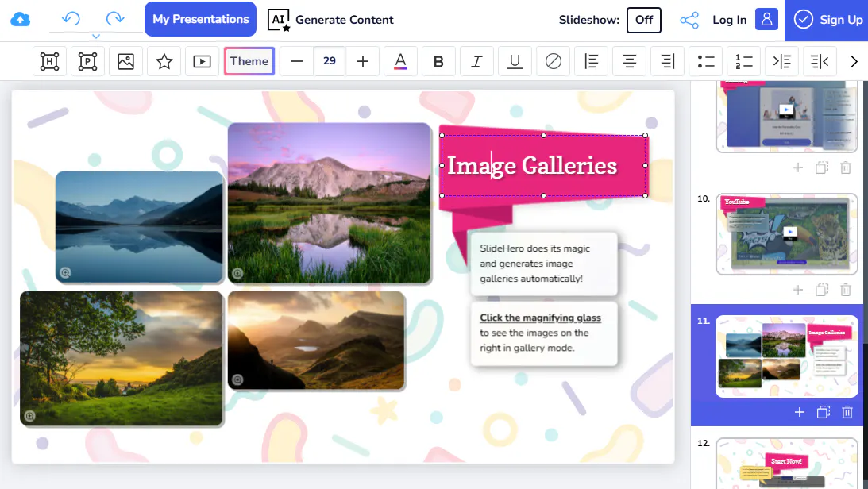Screen dimensions: 868x489
Task: Select the blue lake photo
Action: (x=139, y=227)
